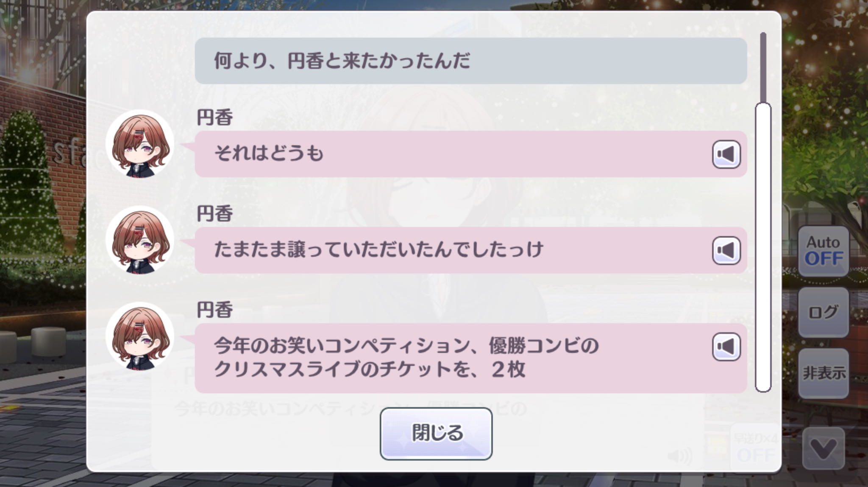
Task: Click Madoka's avatar beside "それはどうも"
Action: 140,145
